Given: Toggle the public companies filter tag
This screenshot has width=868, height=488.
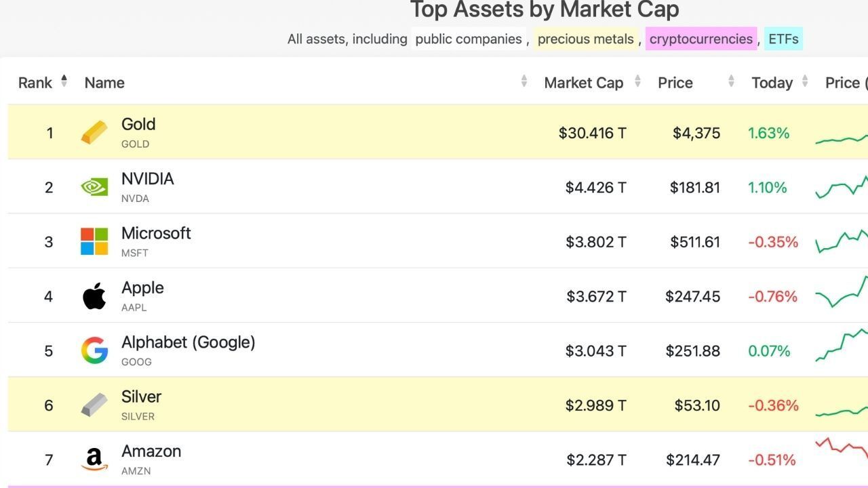Looking at the screenshot, I should click(x=469, y=39).
